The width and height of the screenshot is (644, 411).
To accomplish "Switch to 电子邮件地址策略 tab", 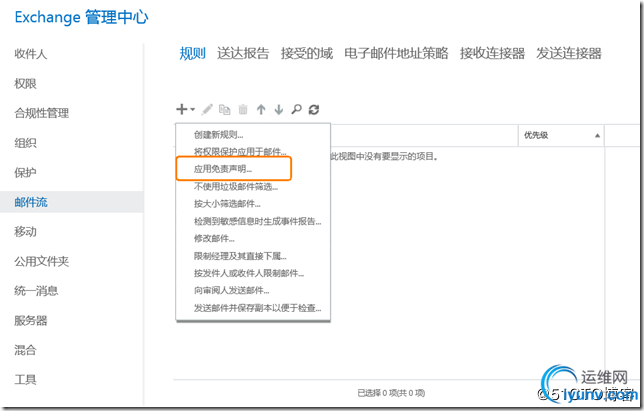I will (396, 53).
